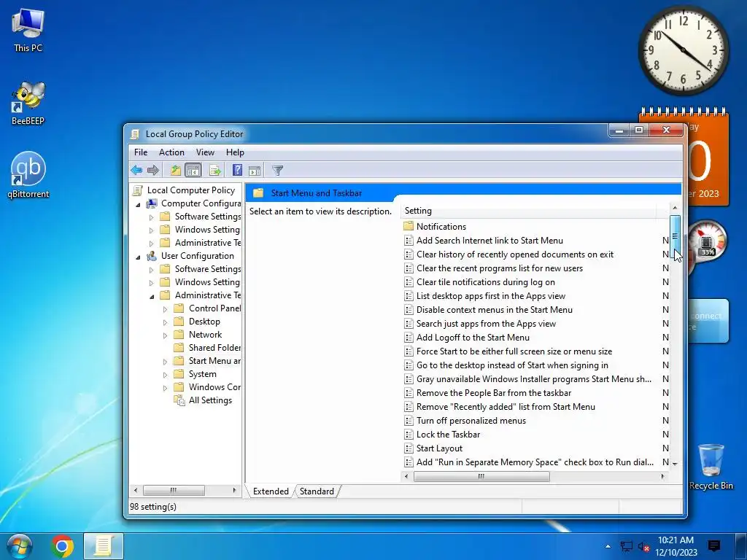Open the View menu
The image size is (747, 560).
(x=205, y=152)
